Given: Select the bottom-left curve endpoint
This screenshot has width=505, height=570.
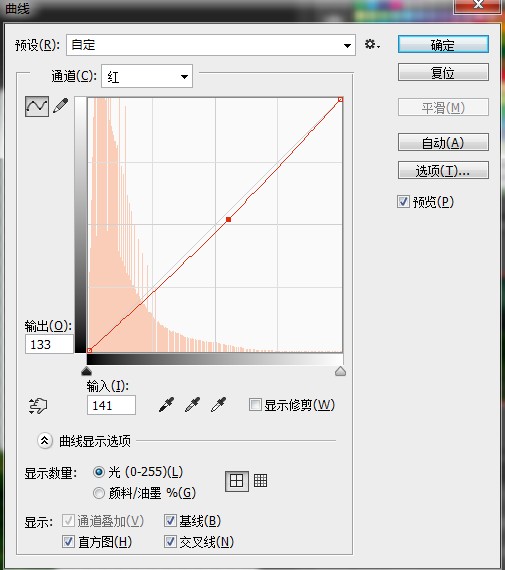Looking at the screenshot, I should [89, 350].
